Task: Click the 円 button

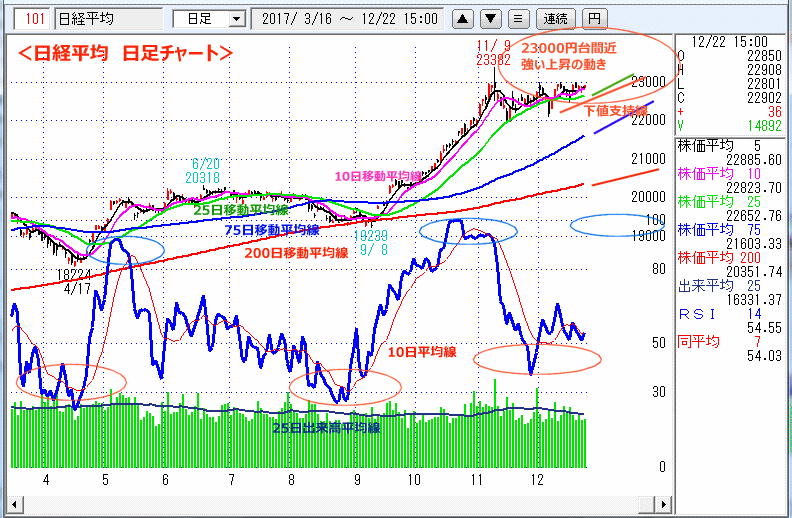Action: pyautogui.click(x=595, y=19)
